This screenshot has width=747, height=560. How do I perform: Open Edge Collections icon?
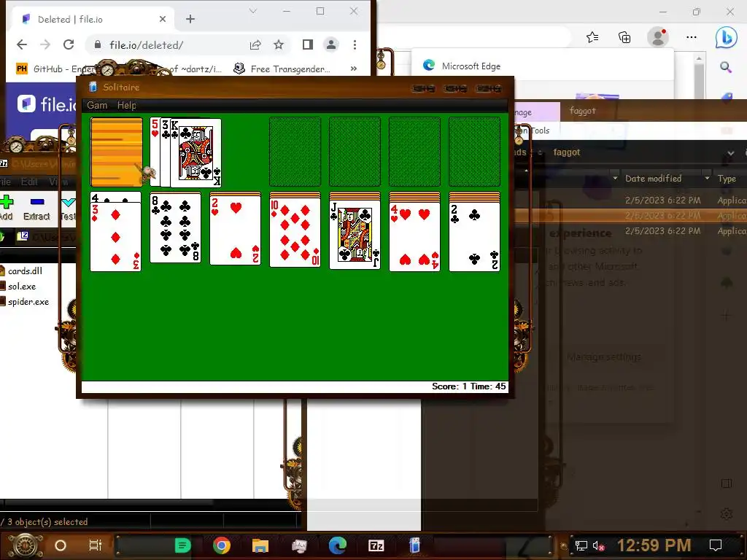point(624,37)
